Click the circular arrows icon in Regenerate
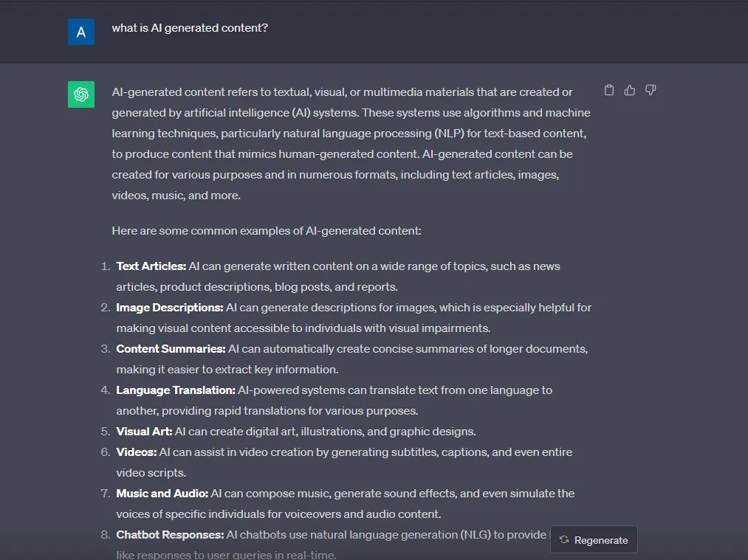 pos(564,539)
